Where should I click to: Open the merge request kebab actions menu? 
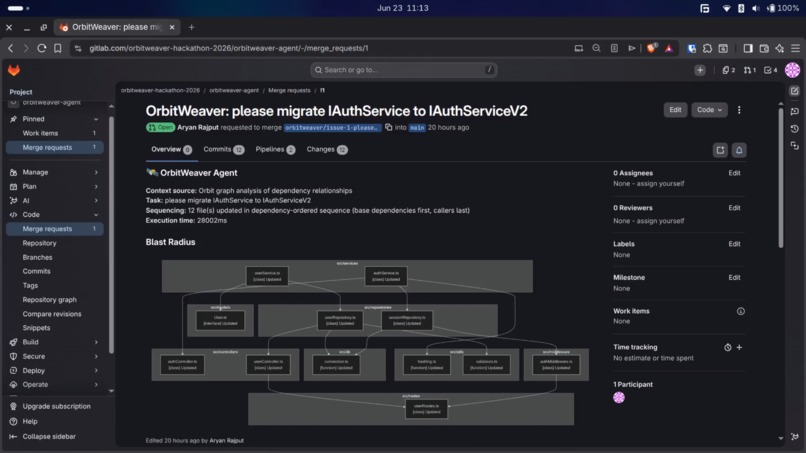click(739, 110)
